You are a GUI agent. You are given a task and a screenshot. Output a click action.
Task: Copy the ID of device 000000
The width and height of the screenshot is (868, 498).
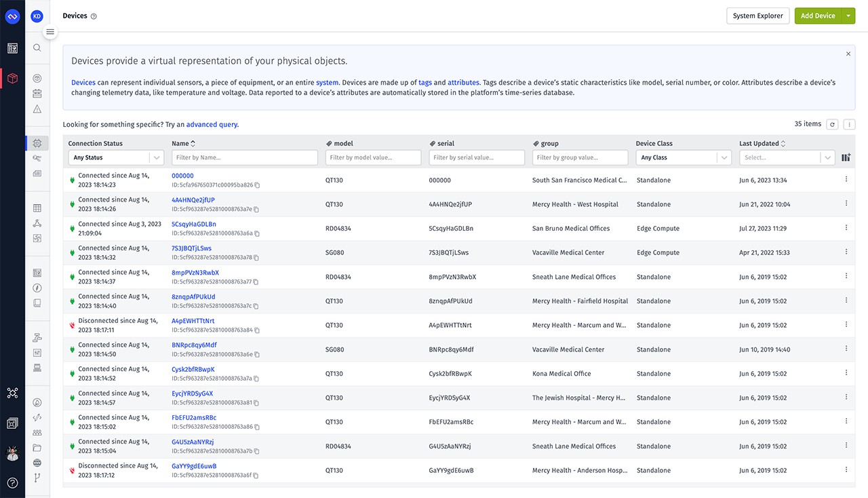click(257, 185)
